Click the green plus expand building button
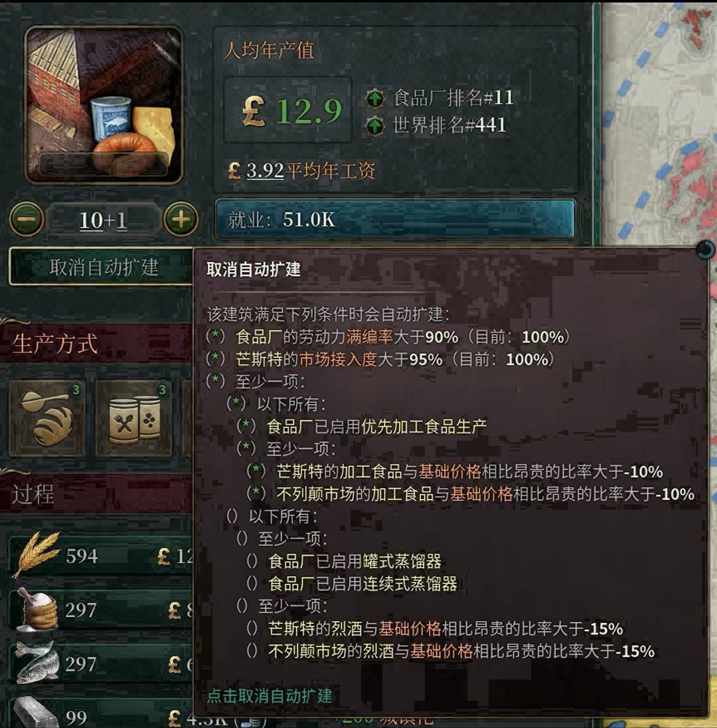Image resolution: width=717 pixels, height=728 pixels. pos(181,219)
